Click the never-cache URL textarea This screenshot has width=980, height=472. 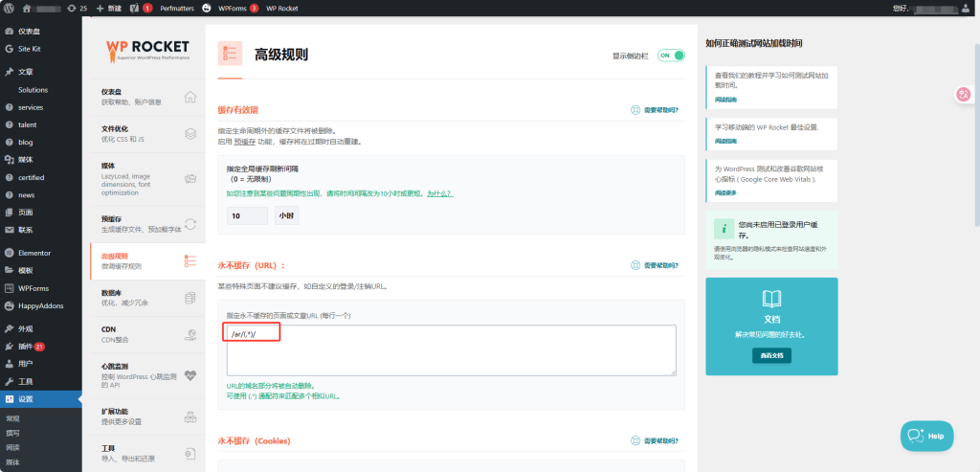(x=452, y=350)
